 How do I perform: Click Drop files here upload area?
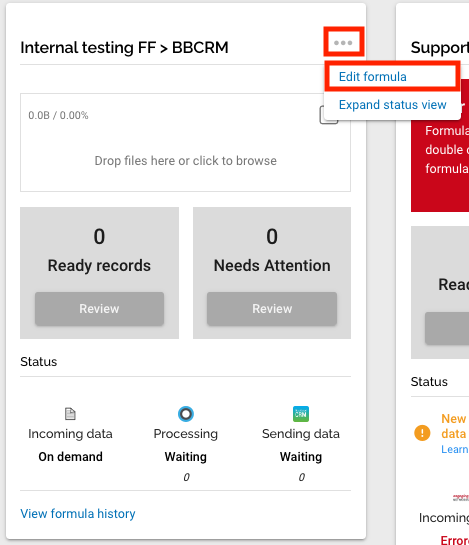click(185, 143)
